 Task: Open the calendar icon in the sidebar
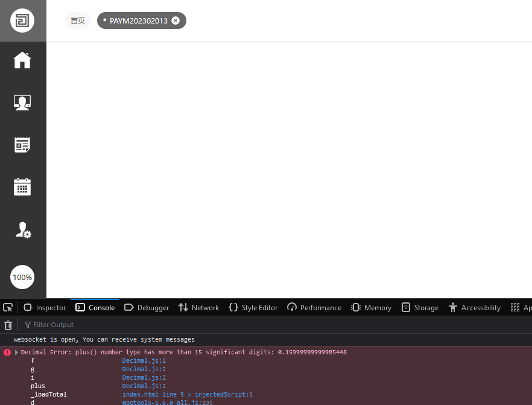pyautogui.click(x=22, y=187)
